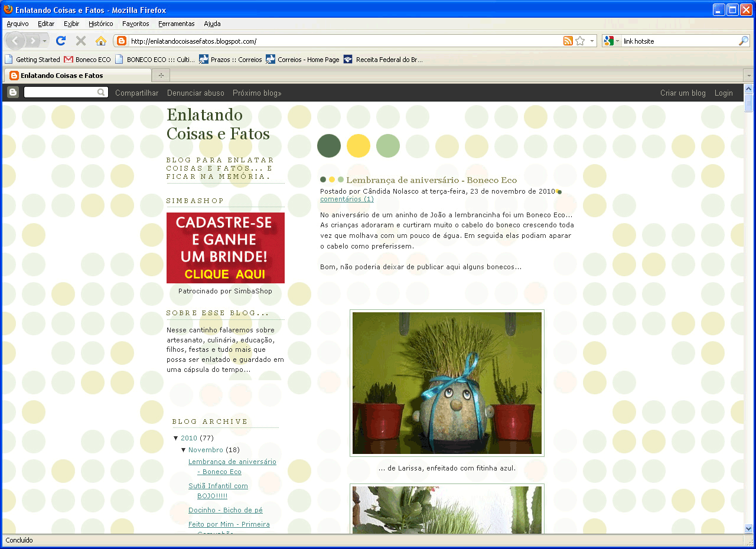Click the caption '... de Larissa, enfeitado com fitinha azul.'
This screenshot has width=756, height=549.
pos(447,468)
